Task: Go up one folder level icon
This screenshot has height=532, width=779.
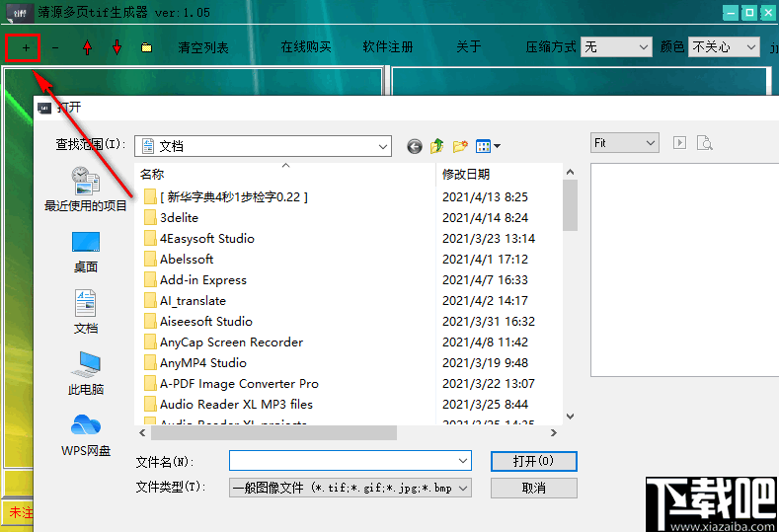Action: pos(437,146)
